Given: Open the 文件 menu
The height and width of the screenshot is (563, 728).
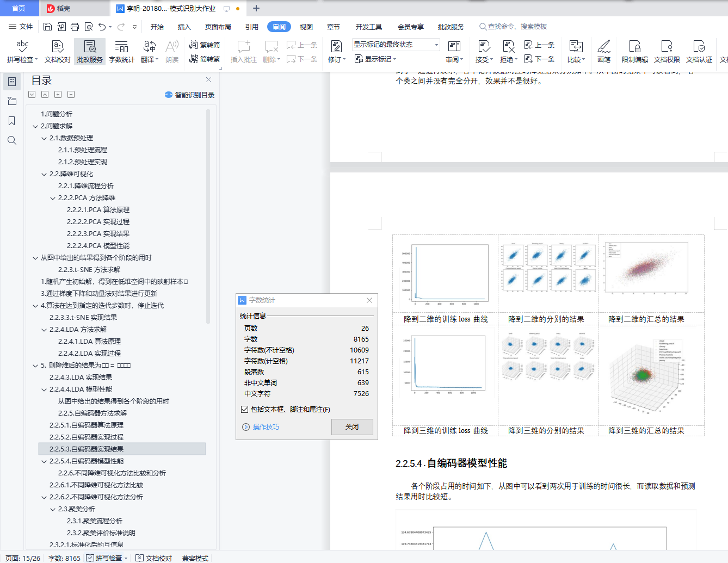Looking at the screenshot, I should 21,27.
